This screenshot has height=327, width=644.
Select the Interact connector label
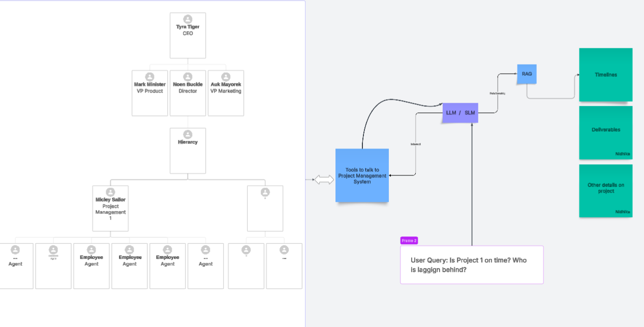[415, 144]
